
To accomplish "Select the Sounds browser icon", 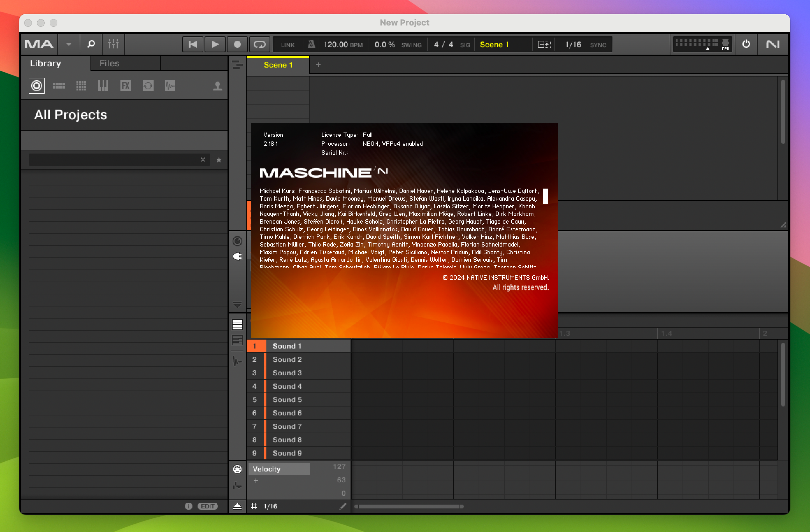I will (x=81, y=86).
